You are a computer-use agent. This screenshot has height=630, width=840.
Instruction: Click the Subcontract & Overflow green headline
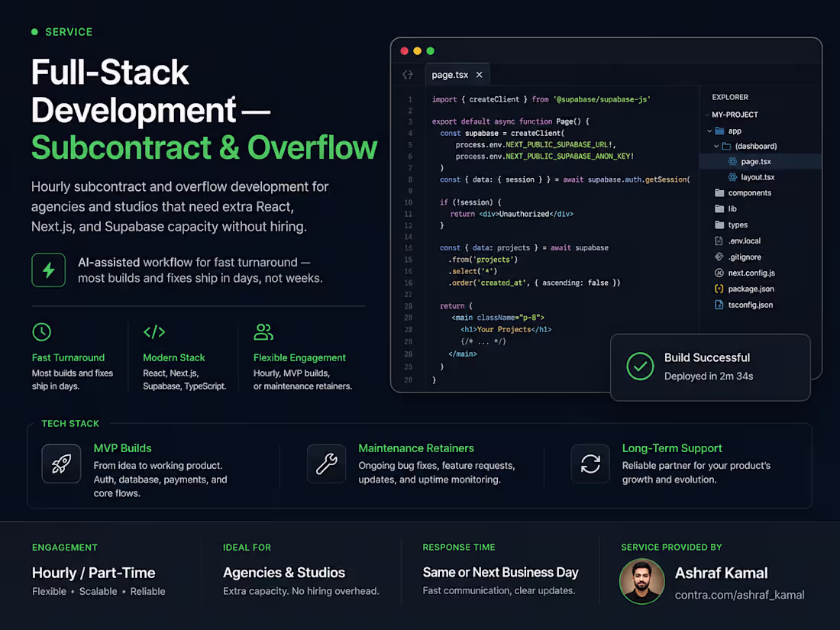[x=204, y=148]
